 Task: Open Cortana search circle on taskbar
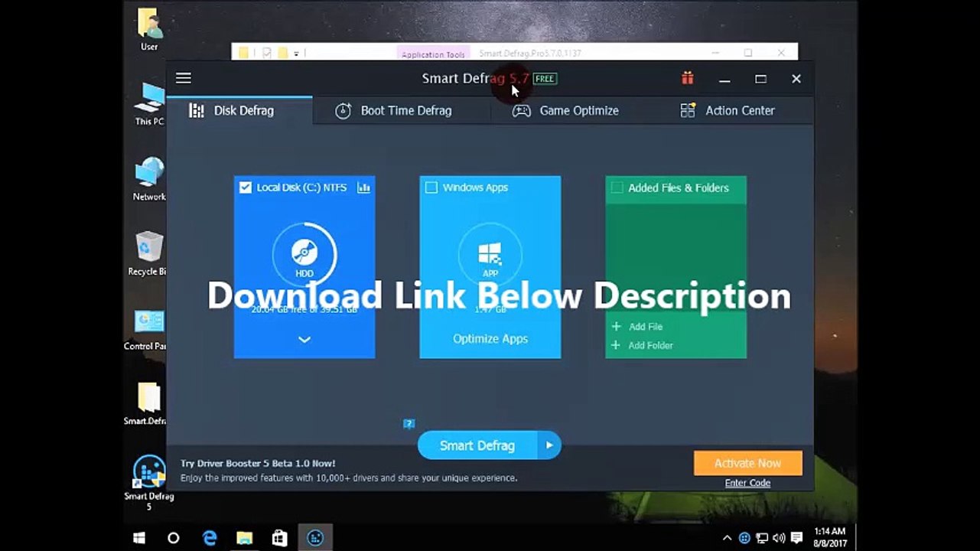(x=174, y=538)
